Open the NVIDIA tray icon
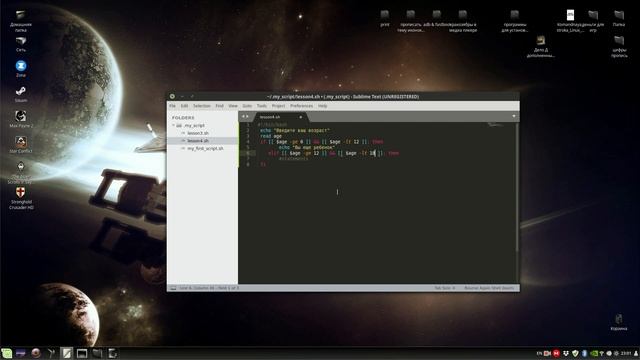 (594, 353)
